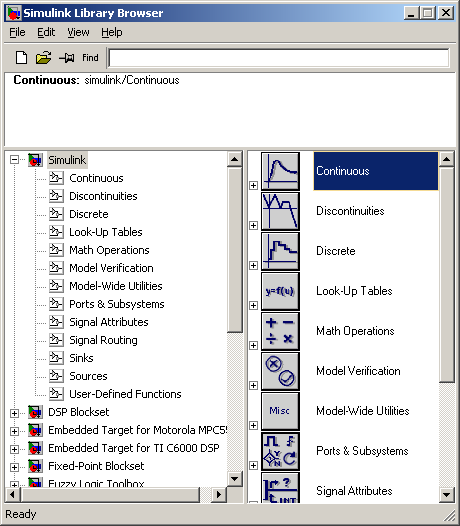Screen dimensions: 460x526
Task: Select Signal Routing in the left tree
Action: [103, 340]
